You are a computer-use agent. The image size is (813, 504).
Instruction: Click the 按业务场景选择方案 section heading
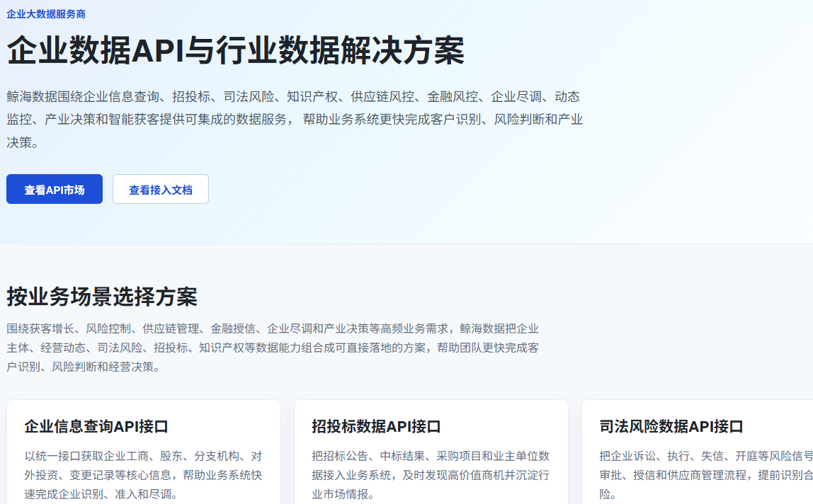click(102, 297)
